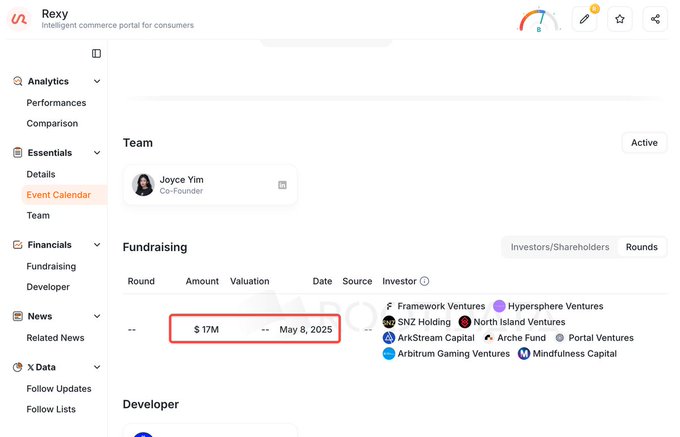Collapse the sidebar panel icon
The image size is (680, 437).
click(x=96, y=53)
